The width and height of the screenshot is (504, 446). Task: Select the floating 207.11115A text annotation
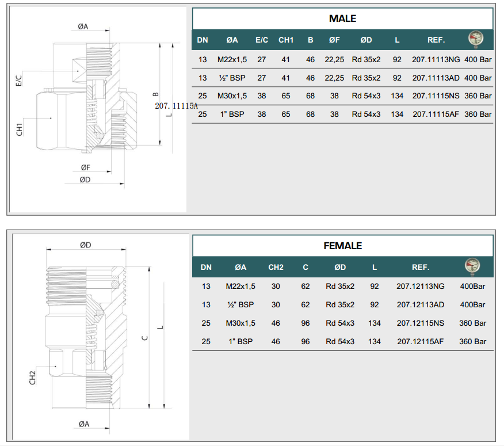point(176,106)
